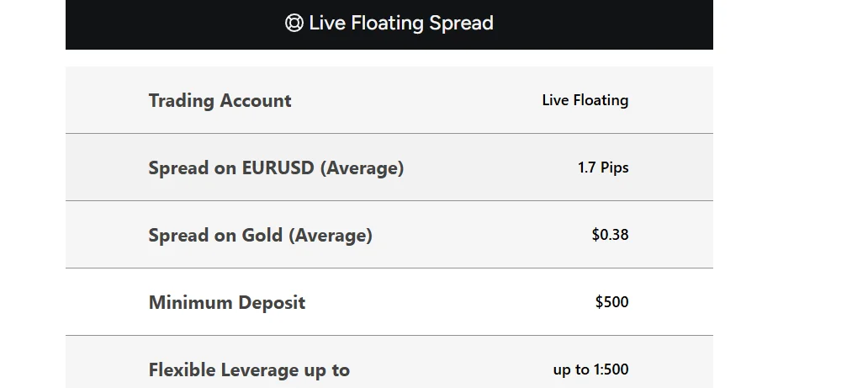The height and width of the screenshot is (388, 868).
Task: Click the Spread on EURUSD (Average) label
Action: tap(276, 168)
